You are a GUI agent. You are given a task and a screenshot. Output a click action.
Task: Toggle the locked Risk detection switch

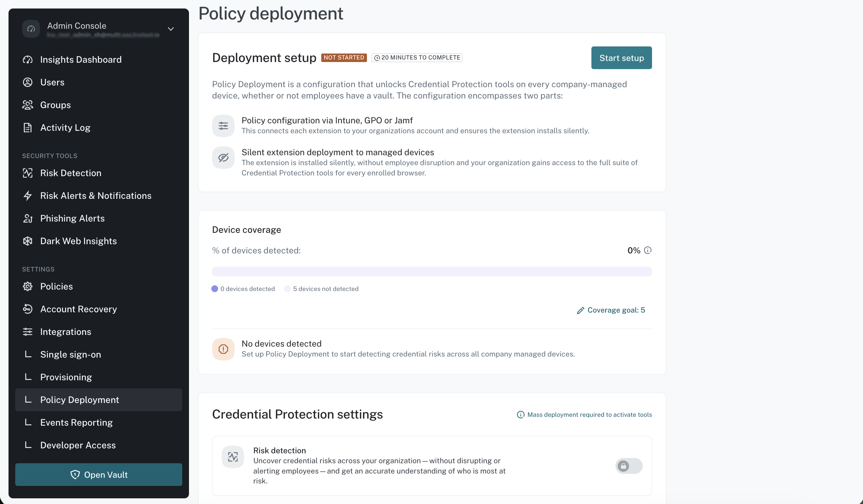629,466
